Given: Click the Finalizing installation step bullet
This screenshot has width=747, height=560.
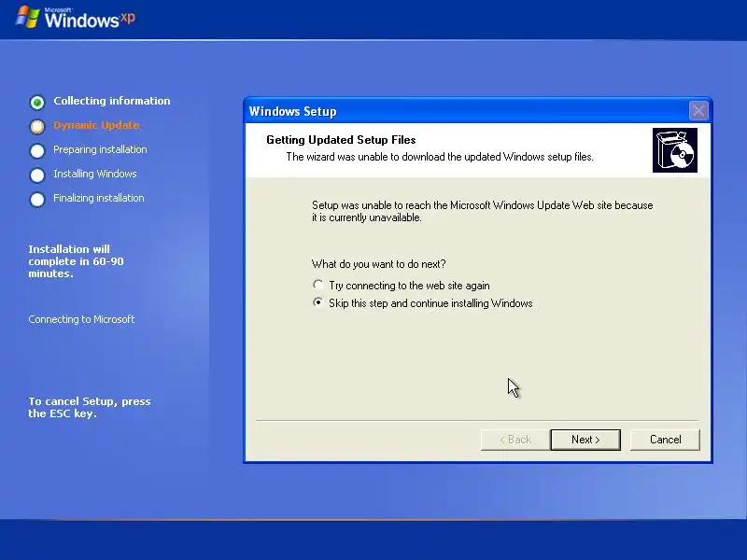Looking at the screenshot, I should point(37,199).
